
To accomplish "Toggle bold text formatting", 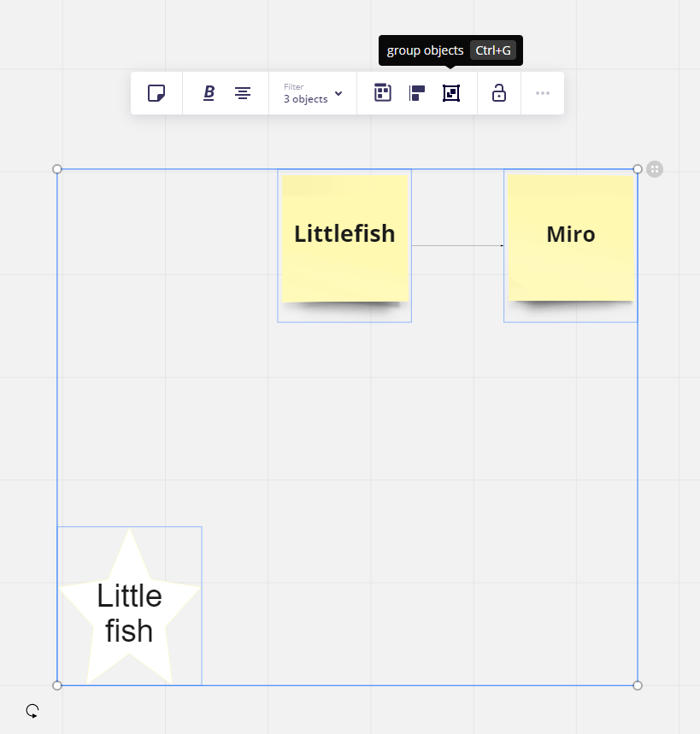I will pyautogui.click(x=209, y=93).
